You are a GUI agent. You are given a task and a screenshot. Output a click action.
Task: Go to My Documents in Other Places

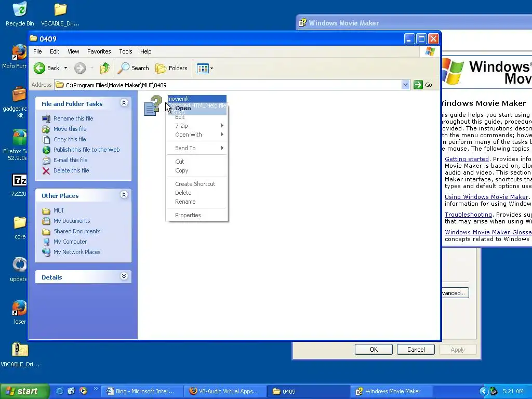[72, 221]
